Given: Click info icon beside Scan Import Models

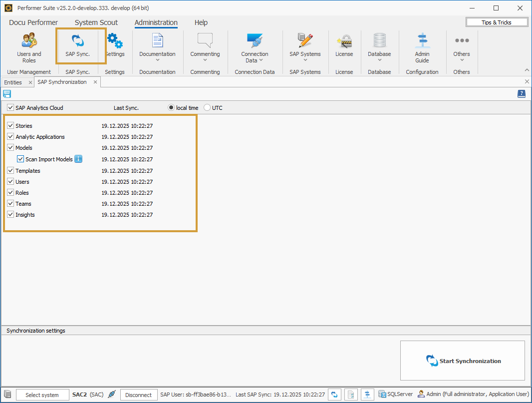Looking at the screenshot, I should 78,159.
